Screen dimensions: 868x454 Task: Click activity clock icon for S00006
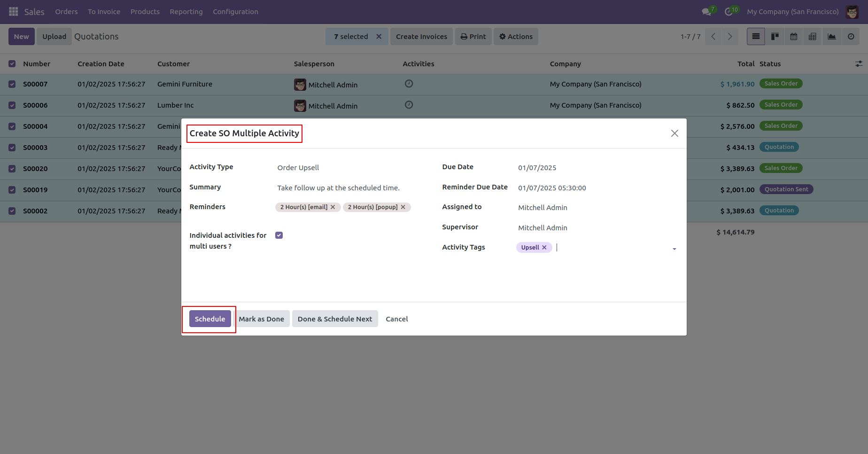coord(409,105)
